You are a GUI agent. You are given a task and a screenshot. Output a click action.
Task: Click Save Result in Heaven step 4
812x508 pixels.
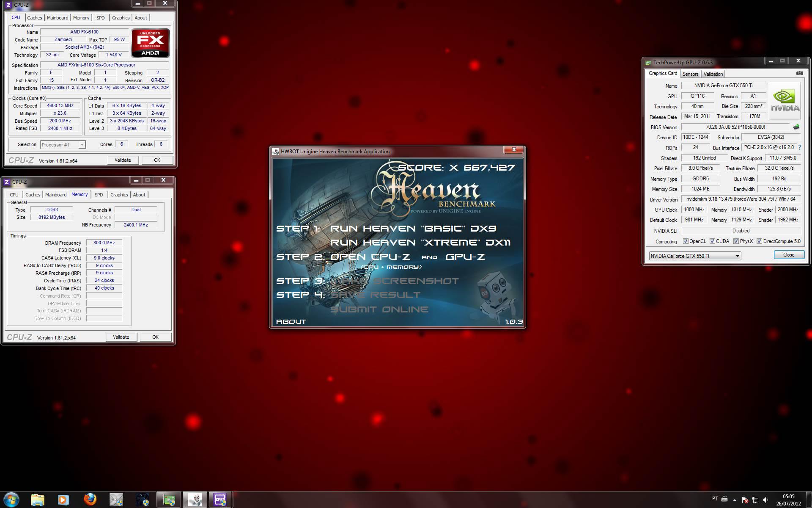click(376, 295)
